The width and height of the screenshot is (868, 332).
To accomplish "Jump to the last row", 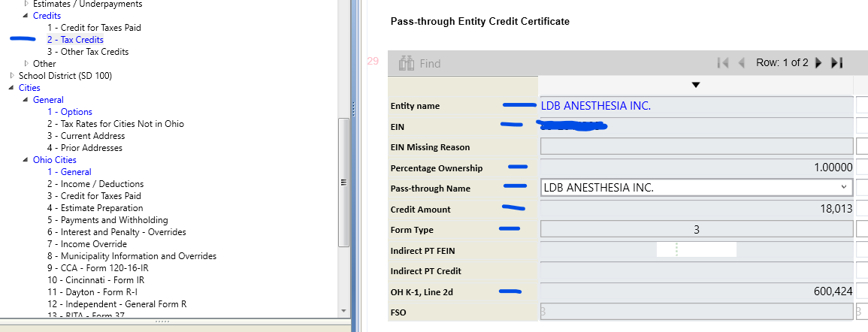I will [837, 63].
